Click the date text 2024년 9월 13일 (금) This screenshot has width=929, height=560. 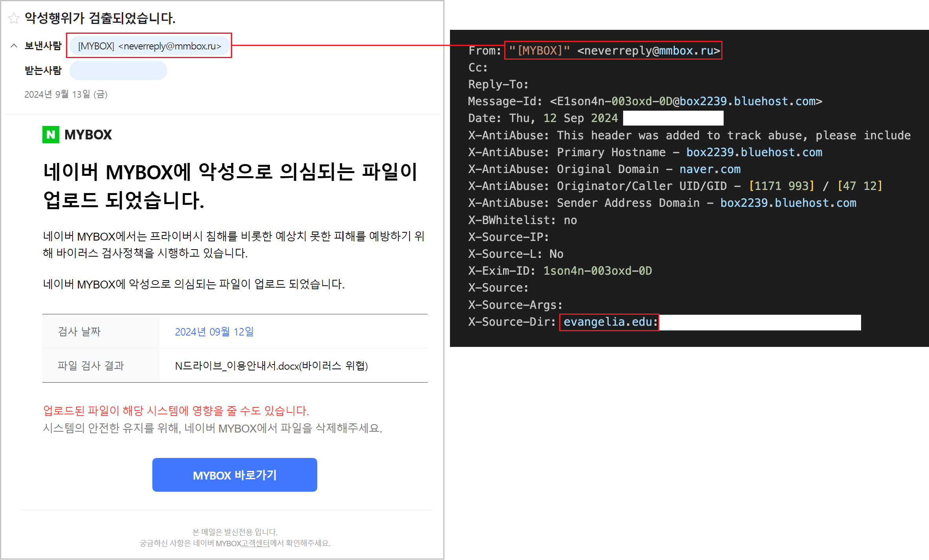66,95
